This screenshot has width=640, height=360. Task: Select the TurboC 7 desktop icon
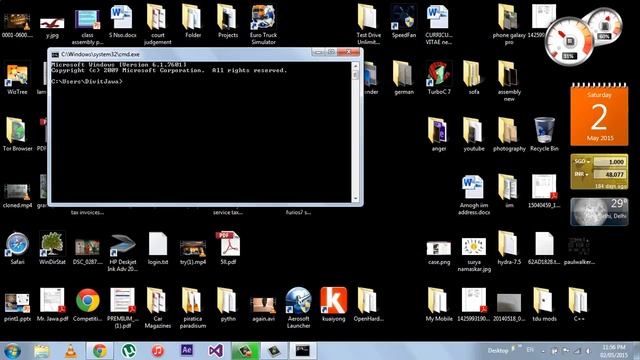tap(439, 78)
